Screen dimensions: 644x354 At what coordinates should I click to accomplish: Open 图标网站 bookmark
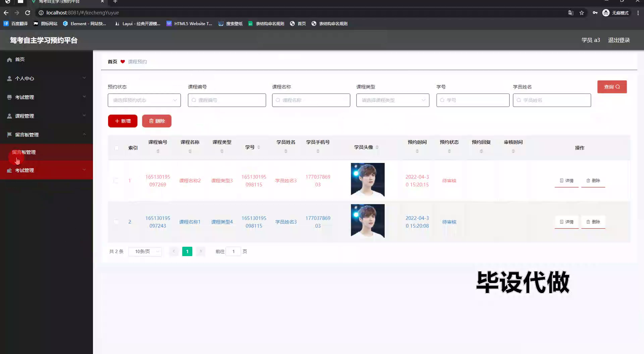tap(46, 23)
